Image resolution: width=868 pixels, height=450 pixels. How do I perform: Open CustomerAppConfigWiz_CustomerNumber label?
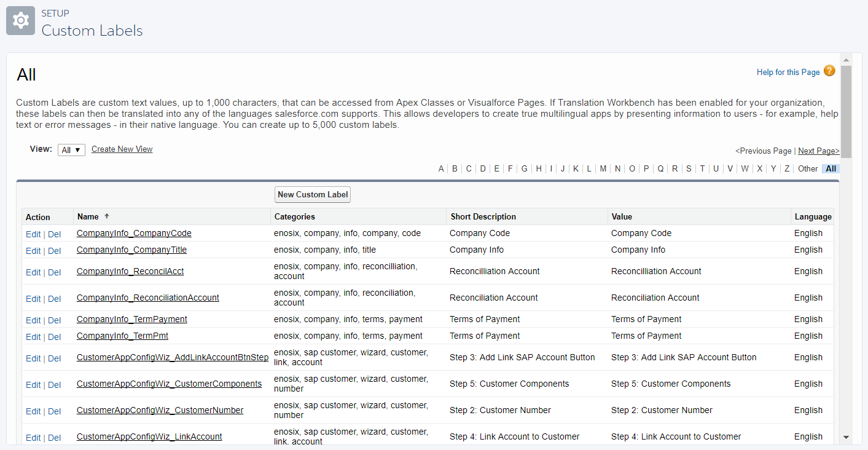coord(160,410)
